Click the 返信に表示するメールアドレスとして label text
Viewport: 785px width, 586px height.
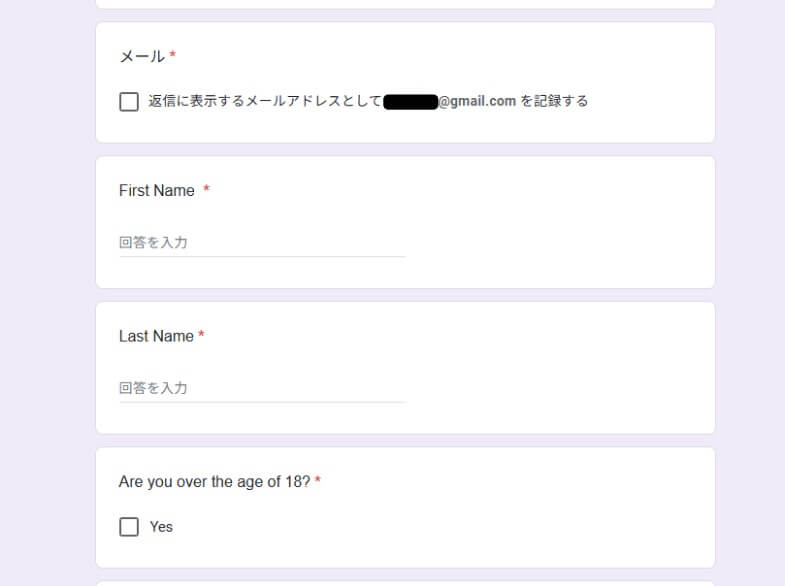[265, 101]
